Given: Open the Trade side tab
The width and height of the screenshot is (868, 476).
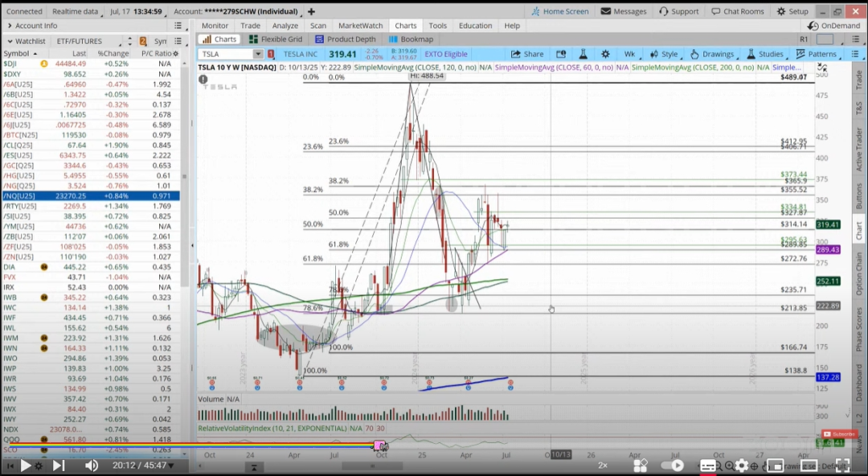Looking at the screenshot, I should (859, 80).
